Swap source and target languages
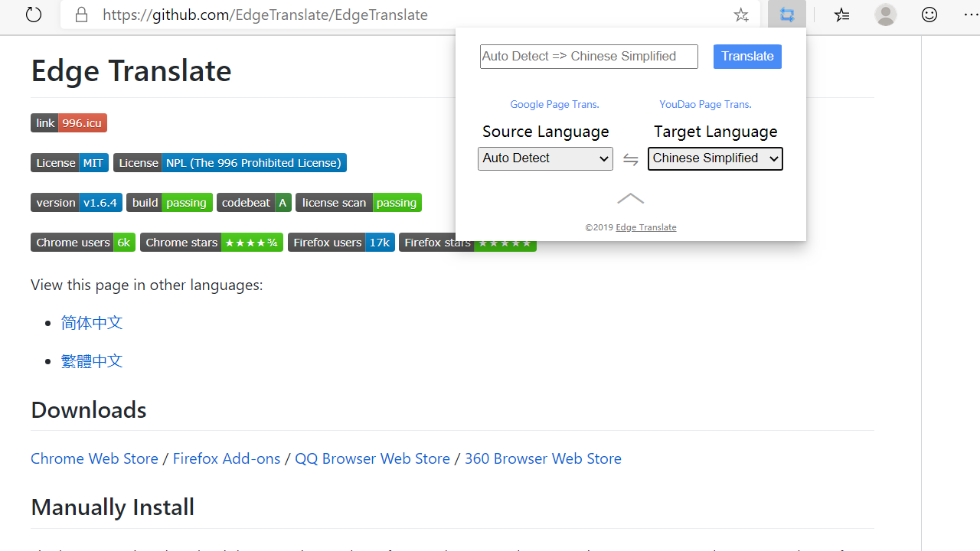980x551 pixels. click(630, 159)
